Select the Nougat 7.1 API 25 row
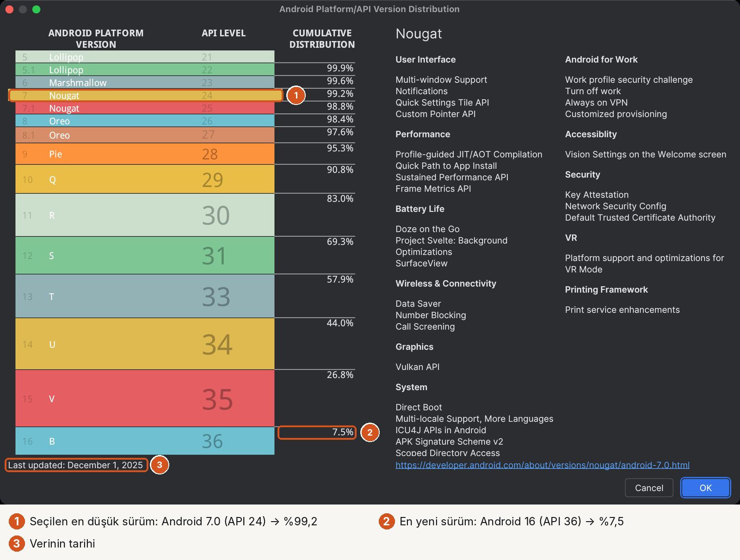 click(145, 108)
